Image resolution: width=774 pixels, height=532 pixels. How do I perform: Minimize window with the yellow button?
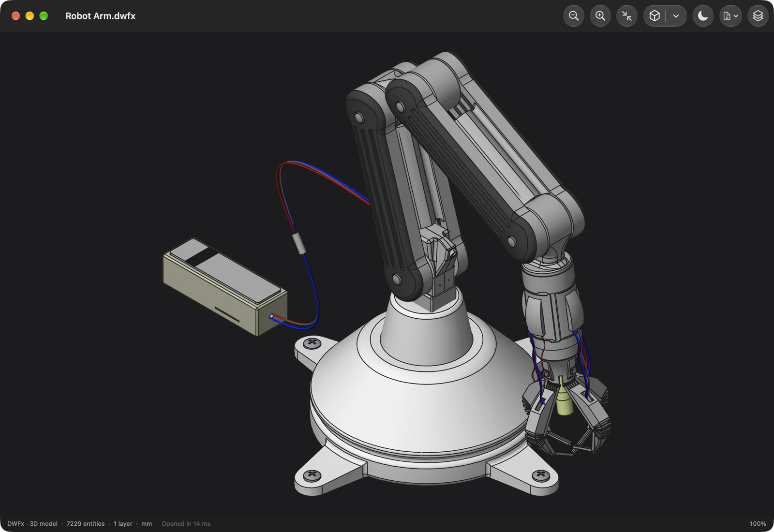coord(30,16)
